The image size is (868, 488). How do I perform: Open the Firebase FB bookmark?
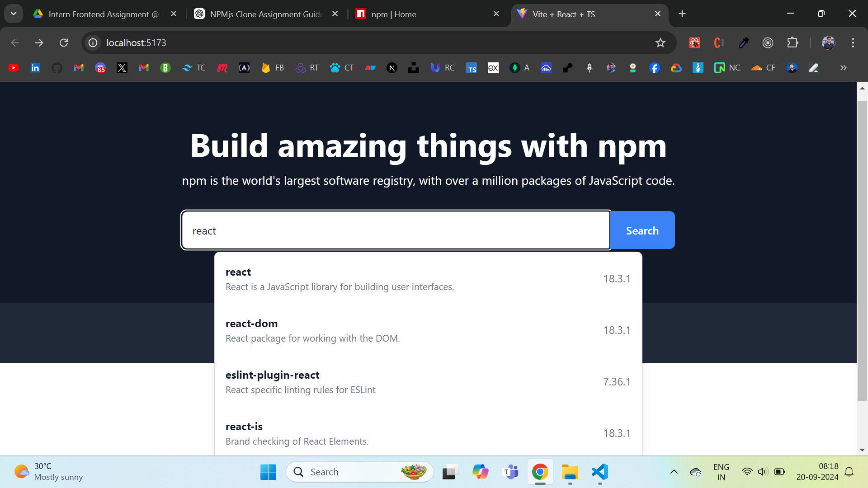pos(273,68)
